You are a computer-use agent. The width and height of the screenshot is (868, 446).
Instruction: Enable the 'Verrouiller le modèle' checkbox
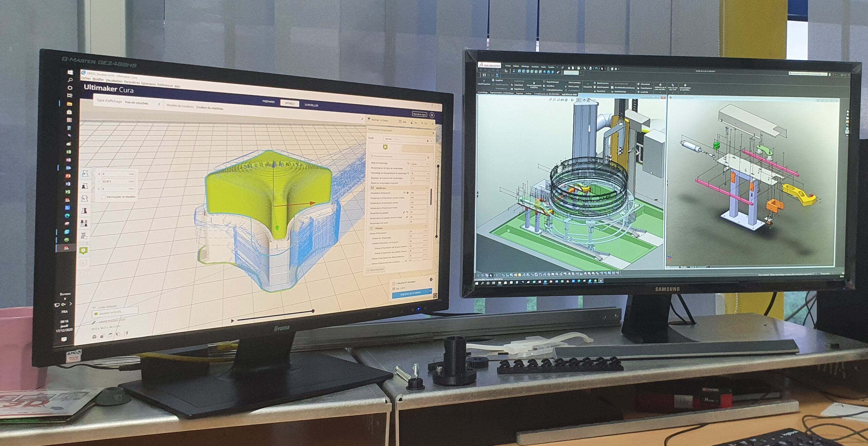103,197
